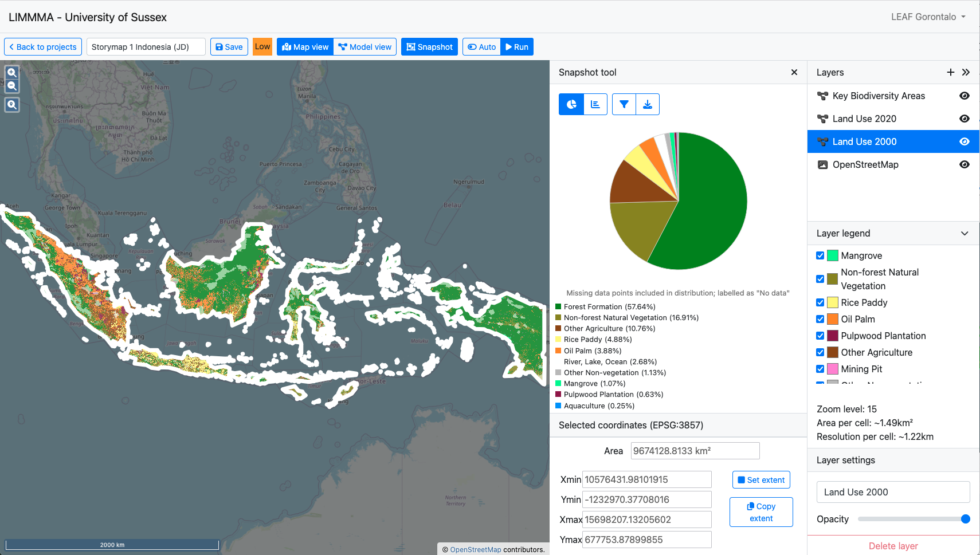Open the LEAF Gorontalo account dropdown

(x=928, y=17)
